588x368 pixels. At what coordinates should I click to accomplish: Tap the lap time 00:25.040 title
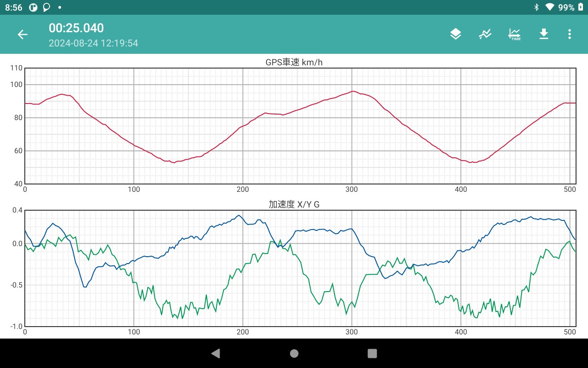coord(76,28)
